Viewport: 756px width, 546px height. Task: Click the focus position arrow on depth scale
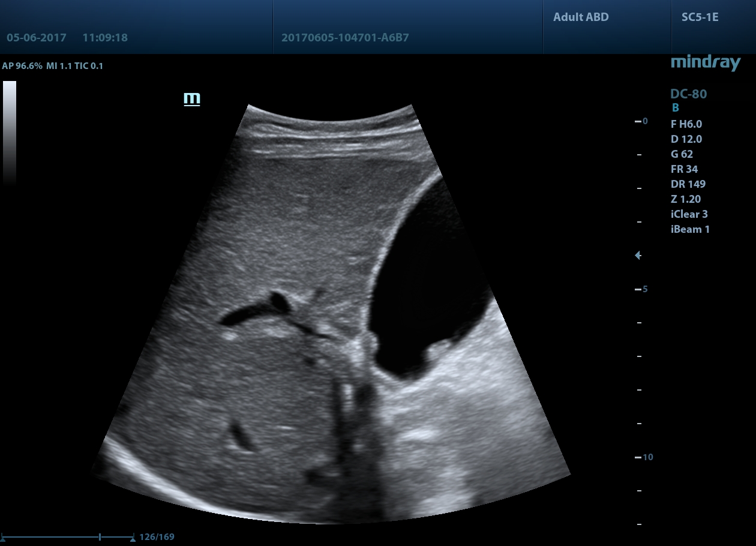(x=638, y=256)
